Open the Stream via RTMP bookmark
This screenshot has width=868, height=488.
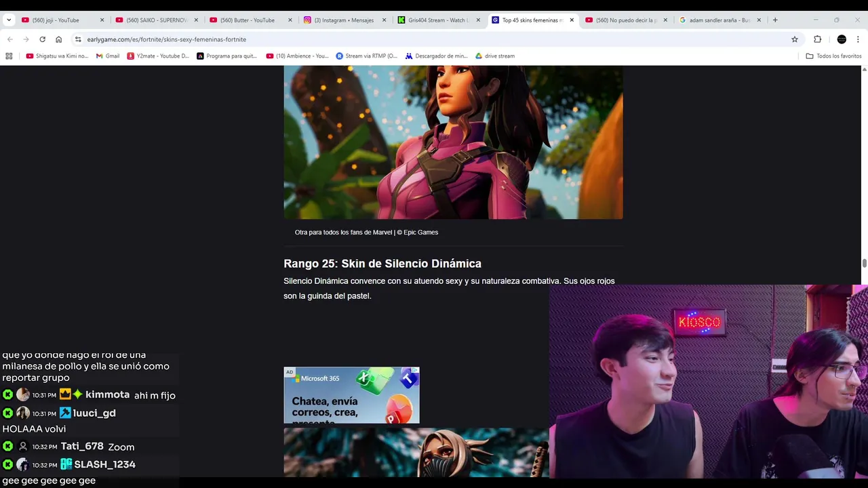367,56
